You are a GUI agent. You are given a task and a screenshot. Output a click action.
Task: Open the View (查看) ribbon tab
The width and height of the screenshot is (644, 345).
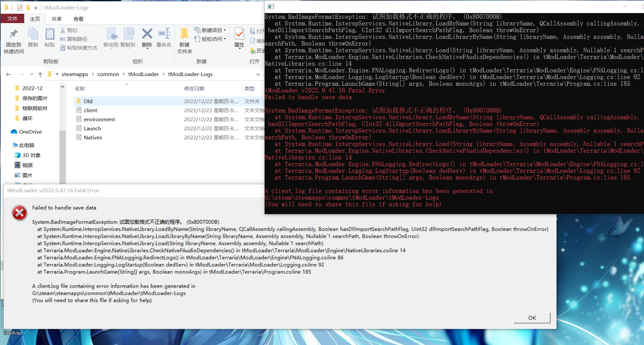(78, 19)
